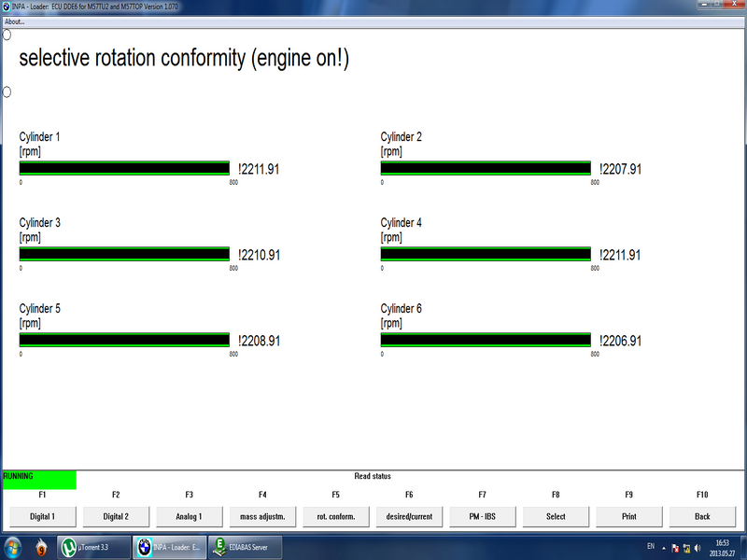Click the BMW icon in title bar
Viewport: 747px width, 560px height.
coord(6,6)
